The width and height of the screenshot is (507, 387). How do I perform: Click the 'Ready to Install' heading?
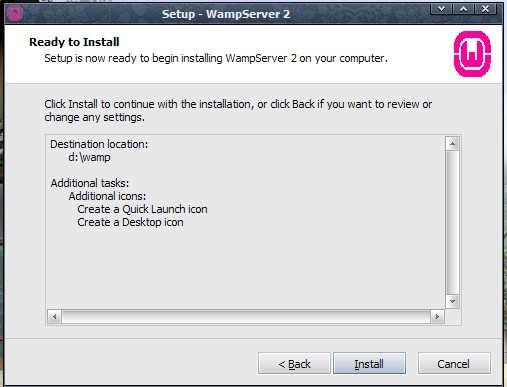pyautogui.click(x=74, y=42)
